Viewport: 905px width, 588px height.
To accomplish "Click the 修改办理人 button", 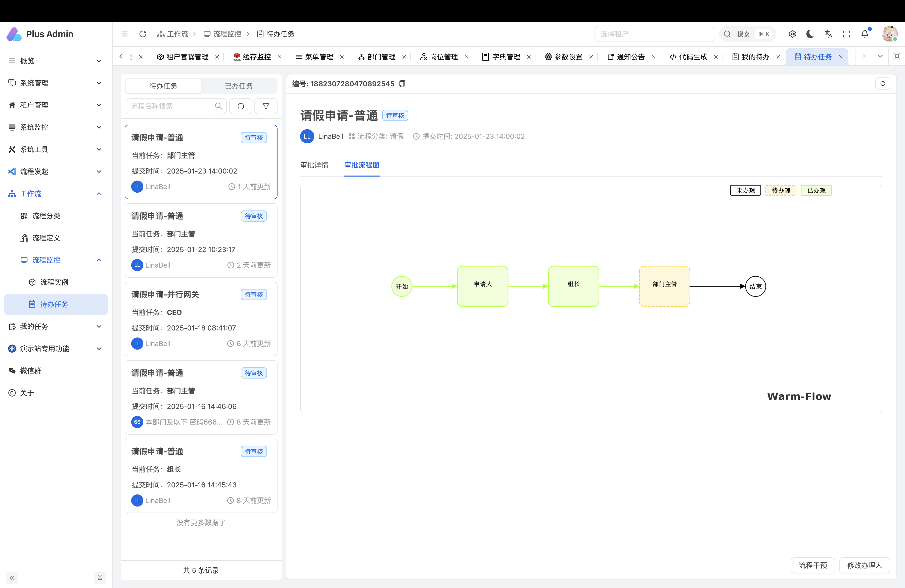I will [864, 565].
